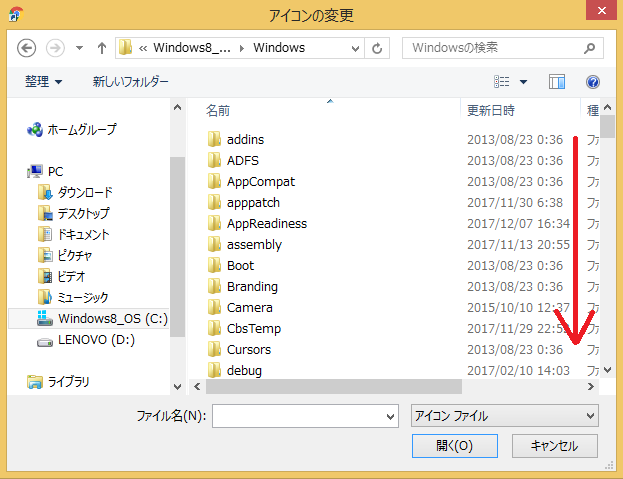Click the navigation pane scroll down arrow

pos(178,386)
